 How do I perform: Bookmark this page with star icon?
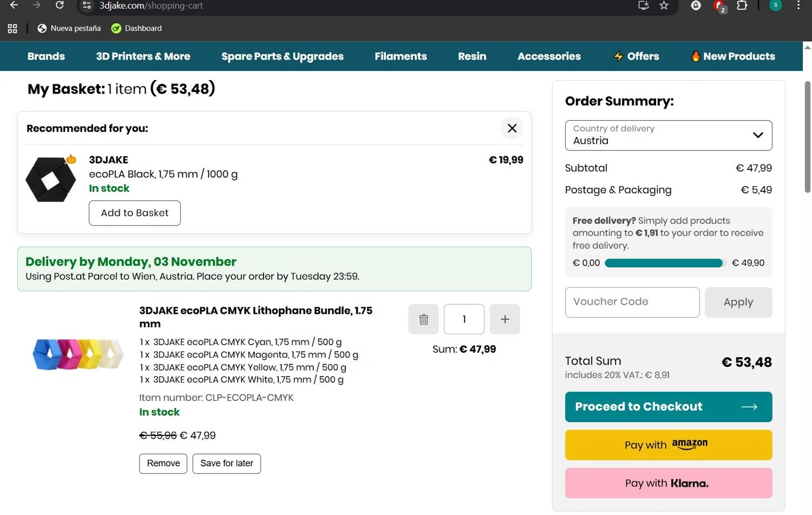(x=664, y=5)
